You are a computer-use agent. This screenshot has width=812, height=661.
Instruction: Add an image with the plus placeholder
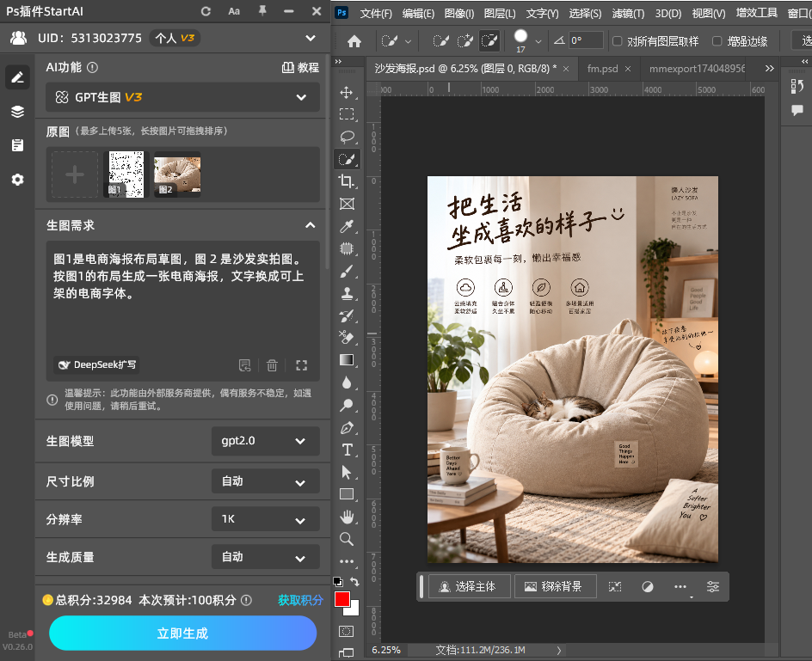pyautogui.click(x=75, y=174)
